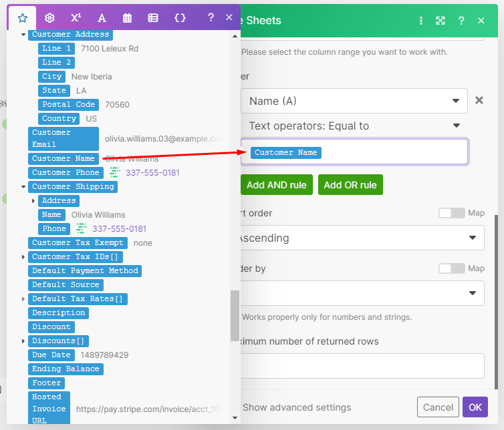Open the starred favorites tab
This screenshot has width=504, height=430.
pos(22,18)
